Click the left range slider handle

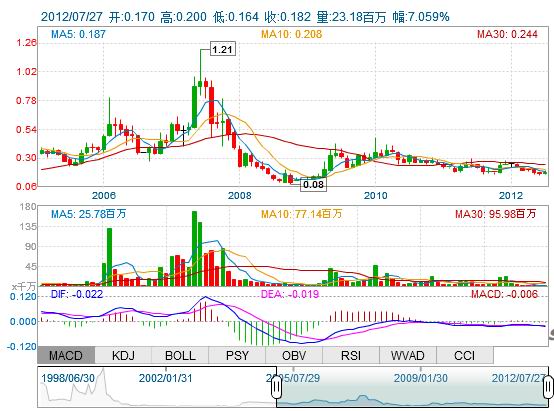tap(276, 387)
